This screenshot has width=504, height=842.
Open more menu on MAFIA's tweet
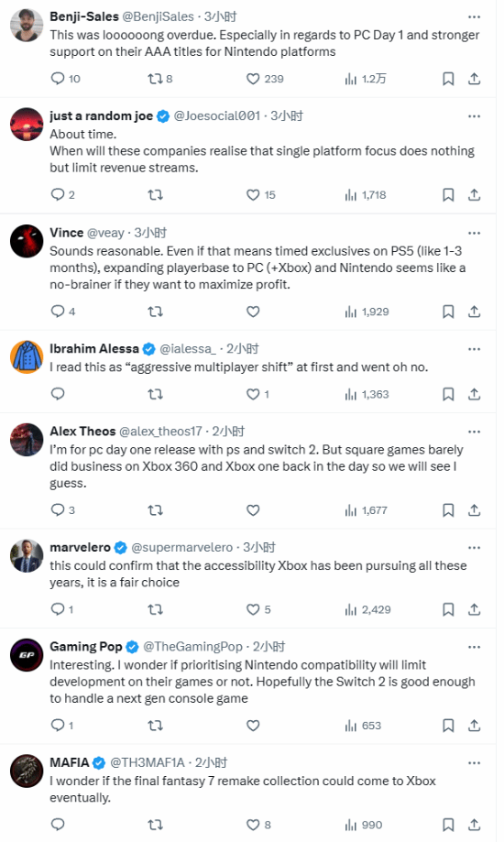pyautogui.click(x=474, y=763)
